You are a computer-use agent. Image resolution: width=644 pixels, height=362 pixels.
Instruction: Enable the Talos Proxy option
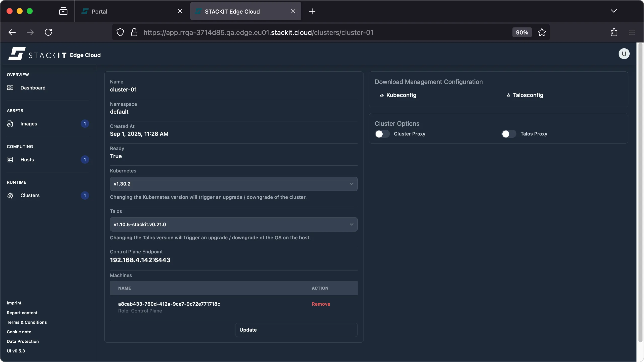[508, 134]
